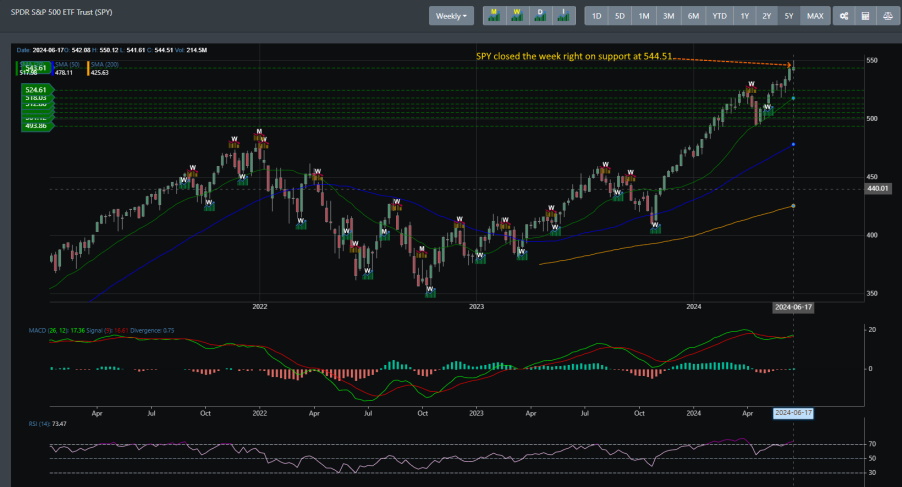Click the SMA 200 gray endpoint dot

pyautogui.click(x=794, y=206)
